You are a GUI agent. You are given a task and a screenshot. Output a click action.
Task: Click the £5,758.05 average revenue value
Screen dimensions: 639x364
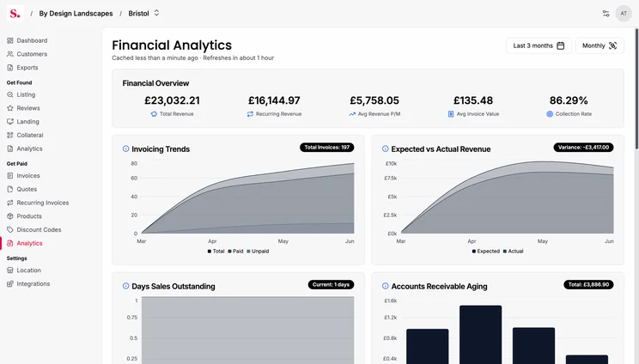tap(374, 100)
